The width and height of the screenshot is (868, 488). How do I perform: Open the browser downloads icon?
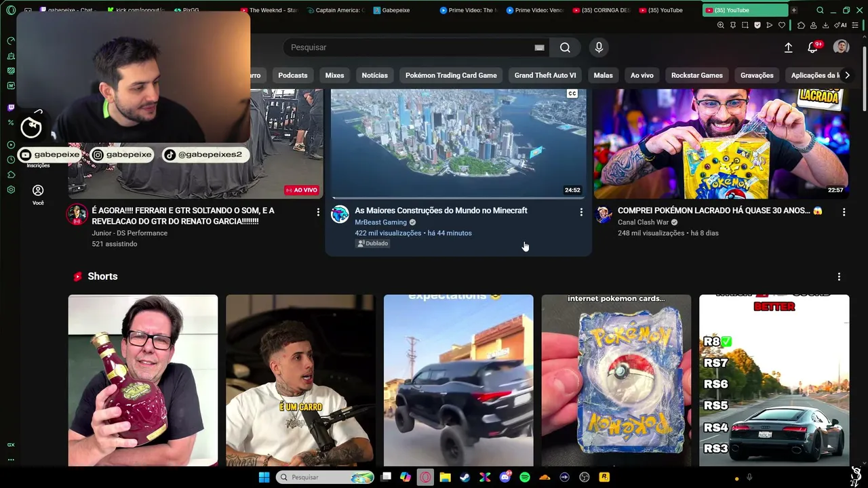pyautogui.click(x=825, y=25)
